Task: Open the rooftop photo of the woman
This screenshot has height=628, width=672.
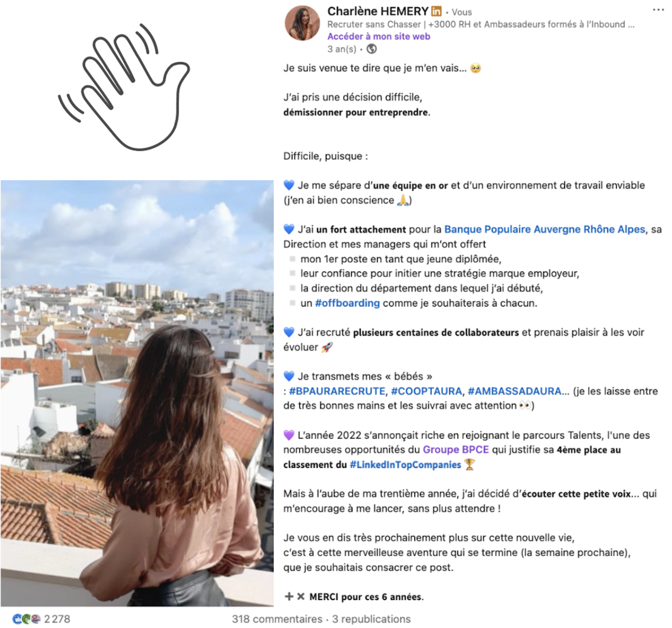Action: [137, 393]
